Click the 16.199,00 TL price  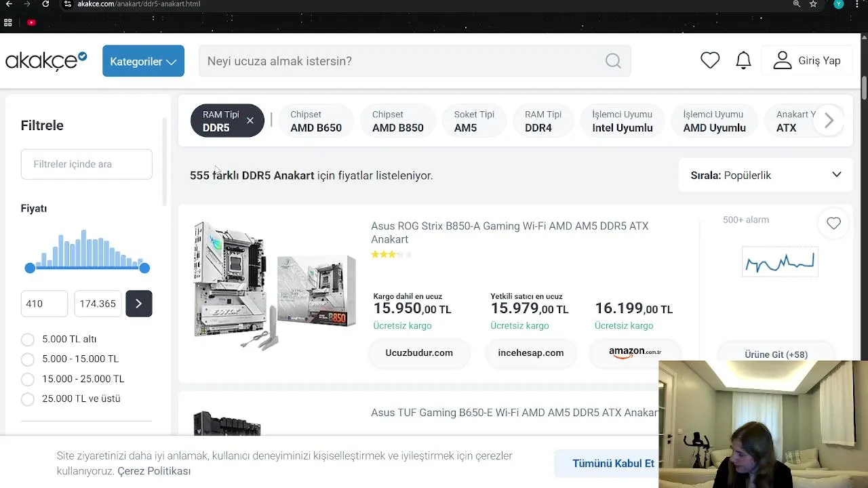[633, 309]
